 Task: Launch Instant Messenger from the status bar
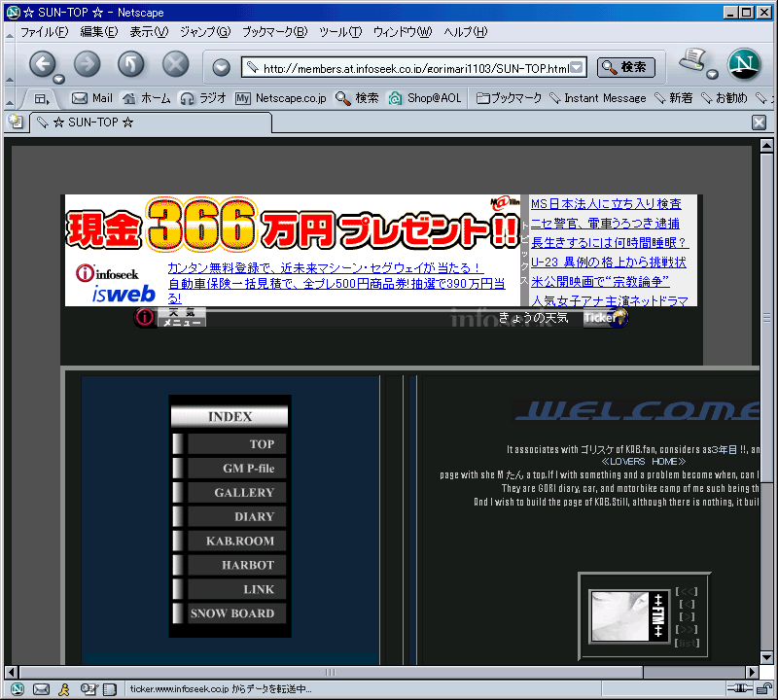coord(64,688)
